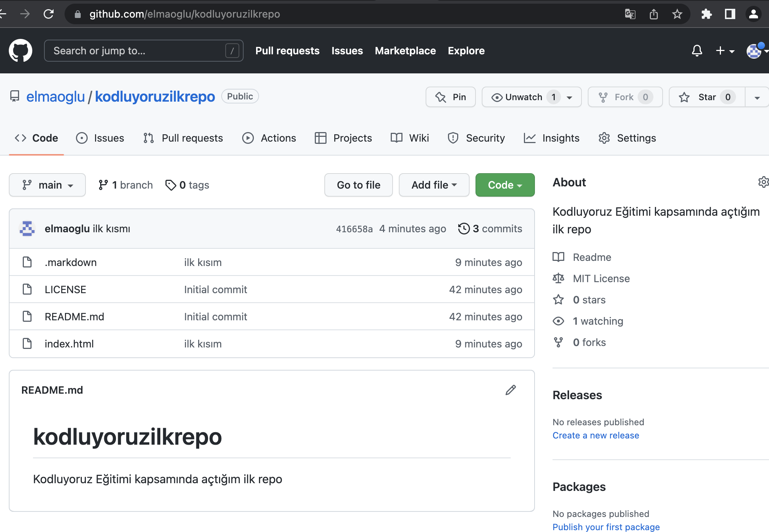769x532 pixels.
Task: Click the elmaoglu commit author avatar
Action: [x=27, y=229]
